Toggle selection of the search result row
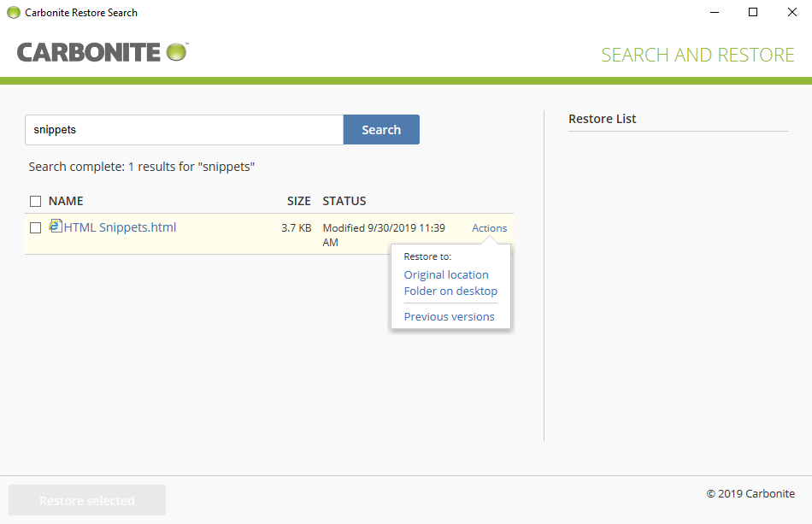The image size is (812, 524). (x=35, y=227)
